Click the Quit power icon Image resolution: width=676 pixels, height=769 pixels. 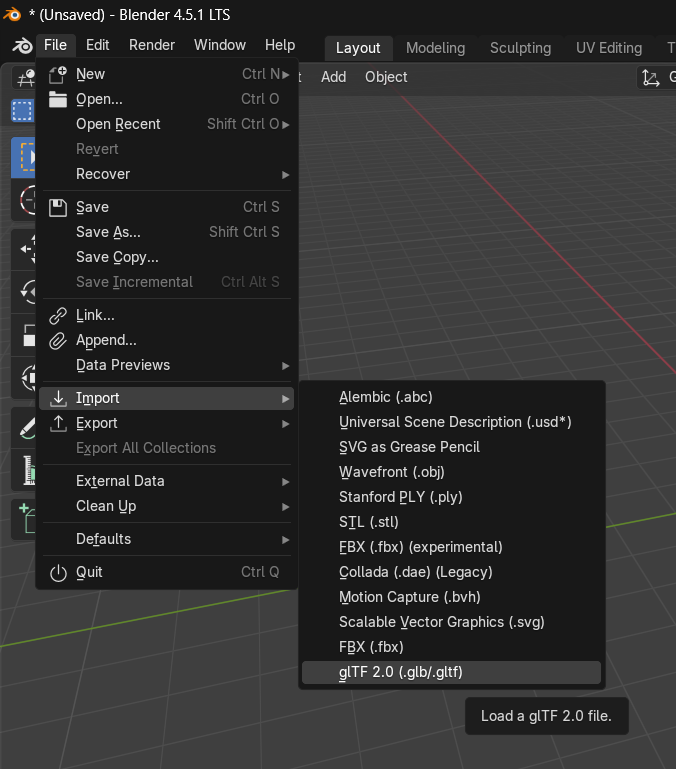(58, 573)
